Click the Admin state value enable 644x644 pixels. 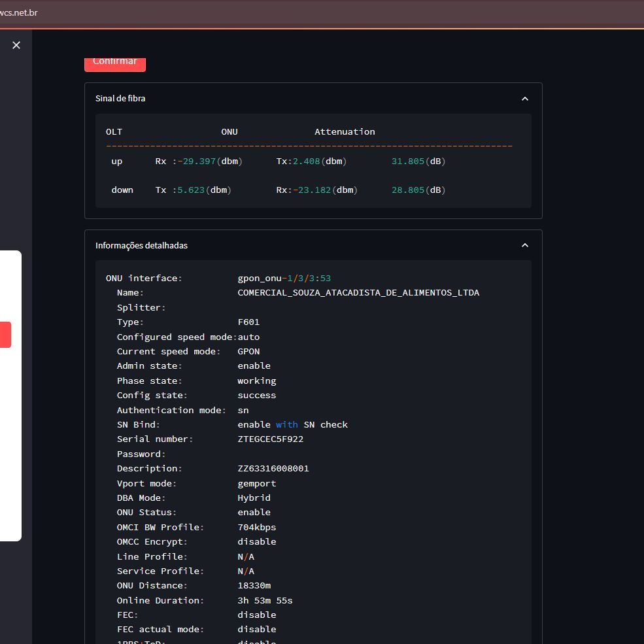254,365
